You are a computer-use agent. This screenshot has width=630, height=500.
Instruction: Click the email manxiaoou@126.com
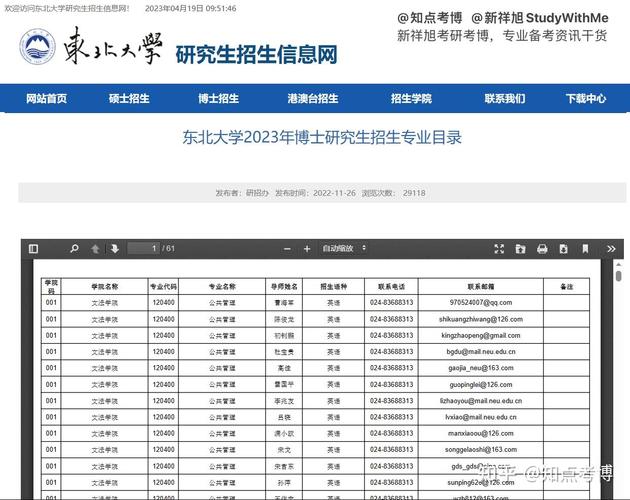pos(481,433)
